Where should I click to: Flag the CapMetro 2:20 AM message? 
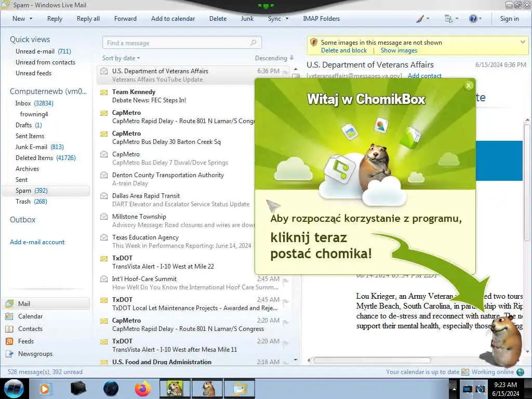pyautogui.click(x=286, y=322)
